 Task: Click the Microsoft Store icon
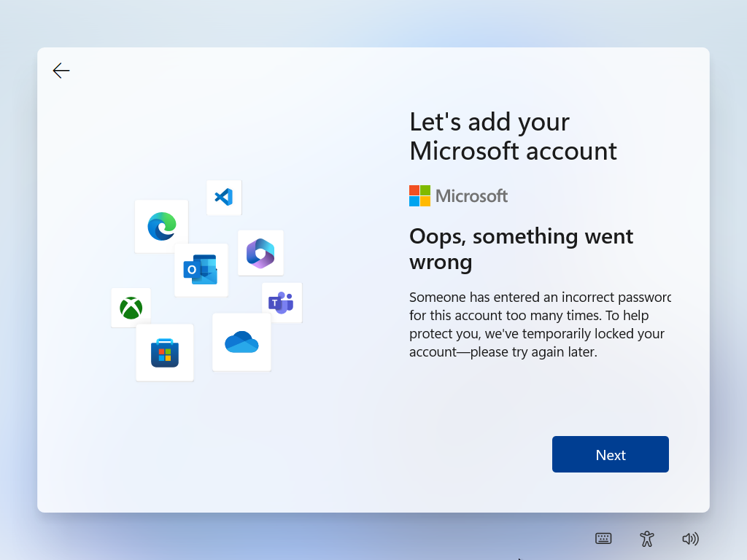pyautogui.click(x=165, y=353)
